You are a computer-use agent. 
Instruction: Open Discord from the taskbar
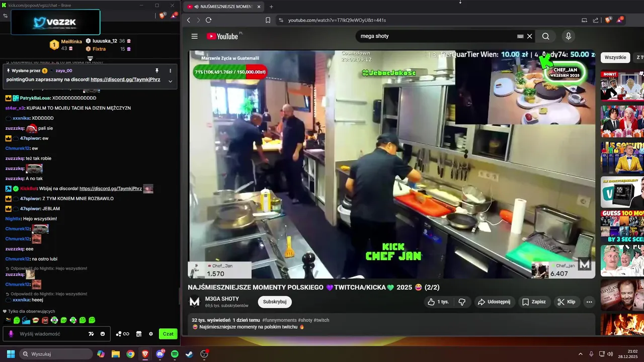click(x=160, y=354)
